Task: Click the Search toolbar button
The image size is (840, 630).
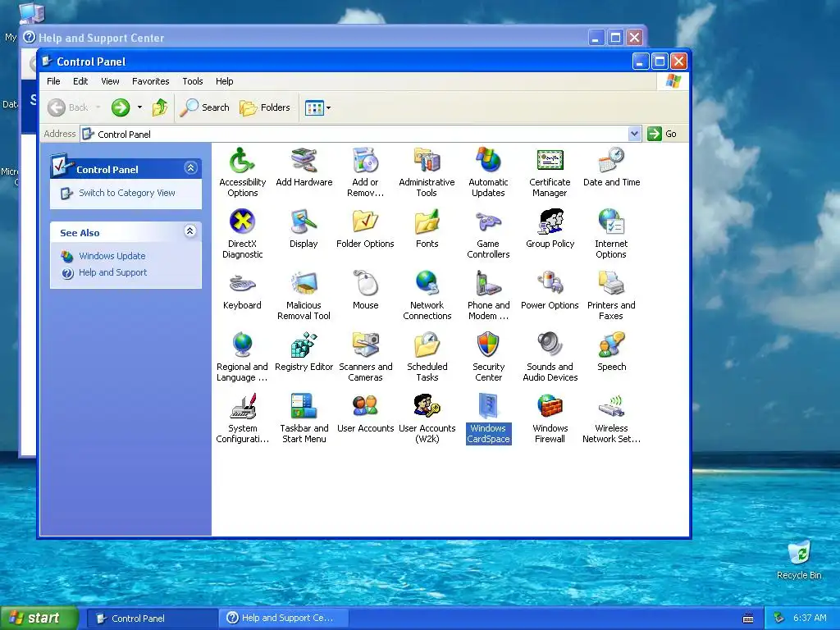Action: pyautogui.click(x=204, y=107)
